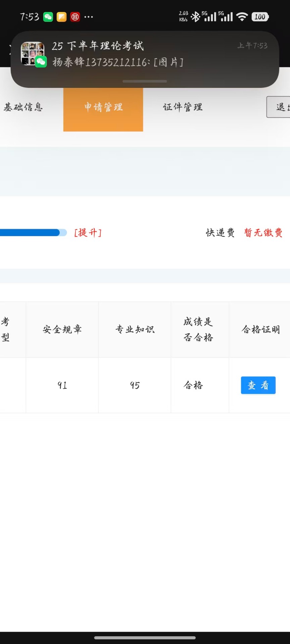Image resolution: width=290 pixels, height=644 pixels.
Task: Tap the WeChat group avatar in notification
Action: pyautogui.click(x=33, y=54)
